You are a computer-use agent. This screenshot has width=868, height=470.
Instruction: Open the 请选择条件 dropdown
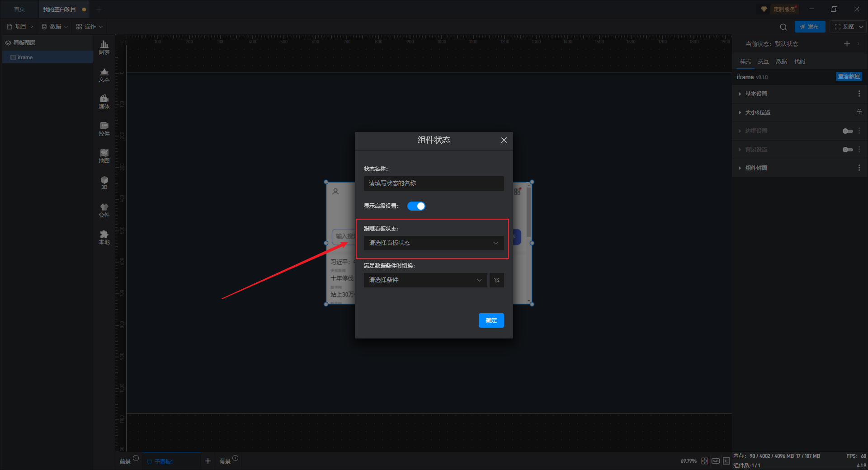tap(425, 280)
